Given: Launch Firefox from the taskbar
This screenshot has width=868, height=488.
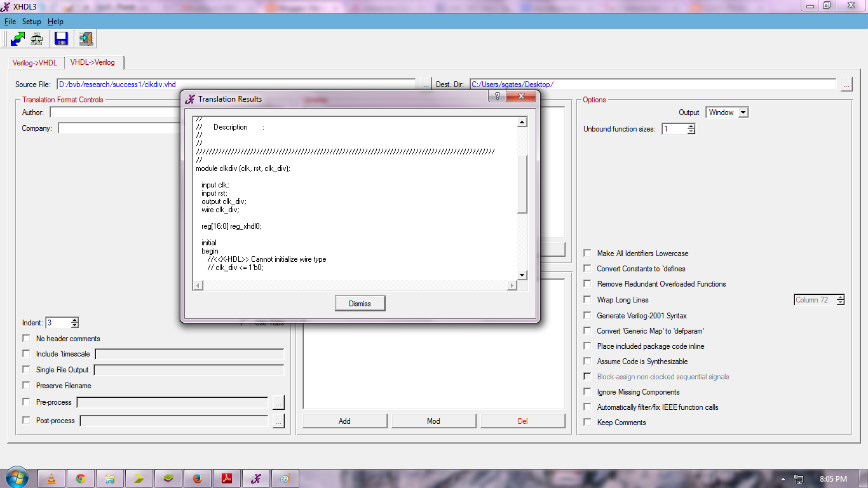Looking at the screenshot, I should [x=197, y=478].
